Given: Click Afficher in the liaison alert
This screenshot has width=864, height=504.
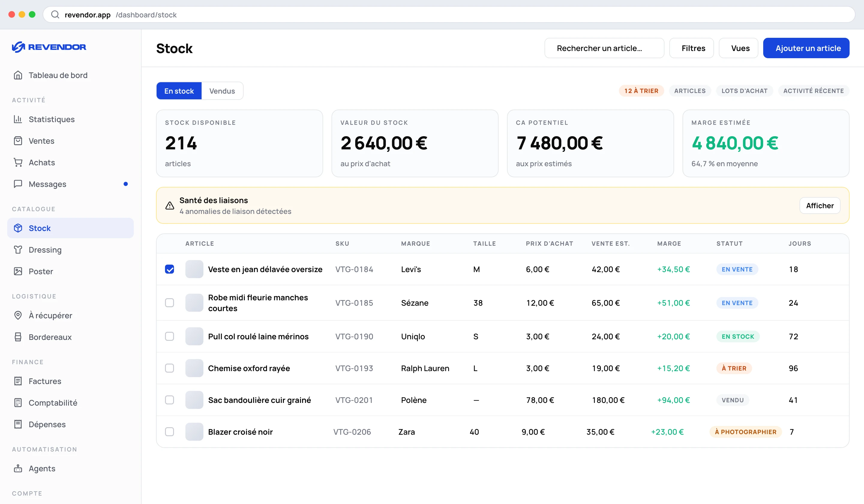Looking at the screenshot, I should tap(820, 205).
